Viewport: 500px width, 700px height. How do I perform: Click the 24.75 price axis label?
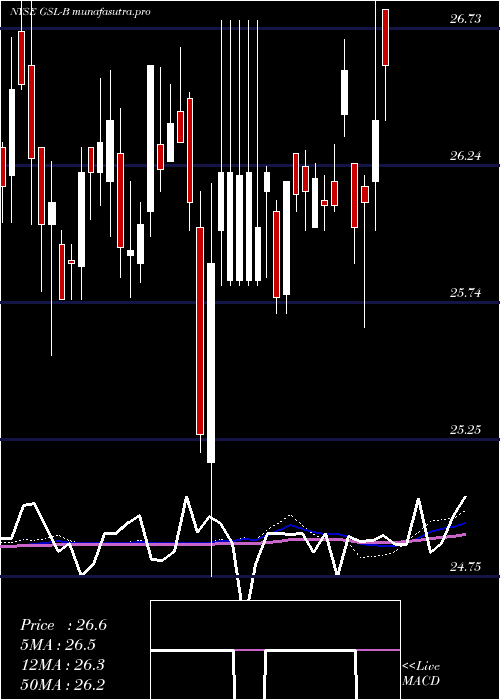pos(465,567)
